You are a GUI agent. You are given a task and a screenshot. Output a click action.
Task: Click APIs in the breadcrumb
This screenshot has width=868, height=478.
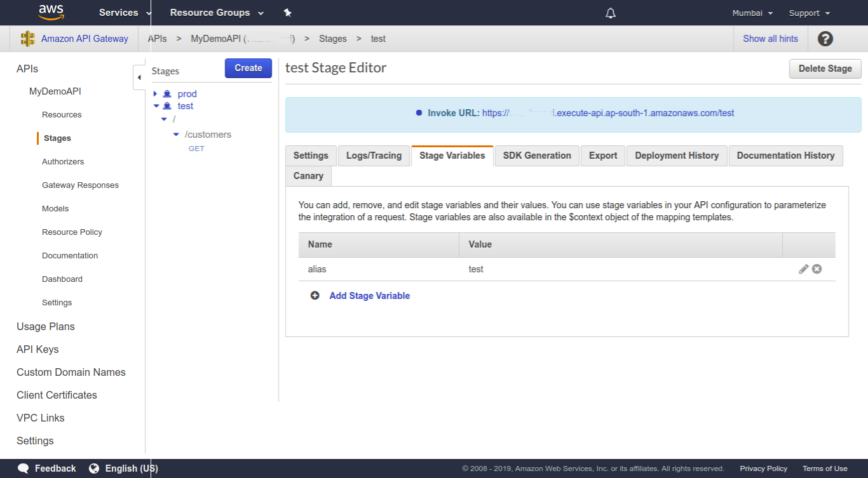(157, 39)
